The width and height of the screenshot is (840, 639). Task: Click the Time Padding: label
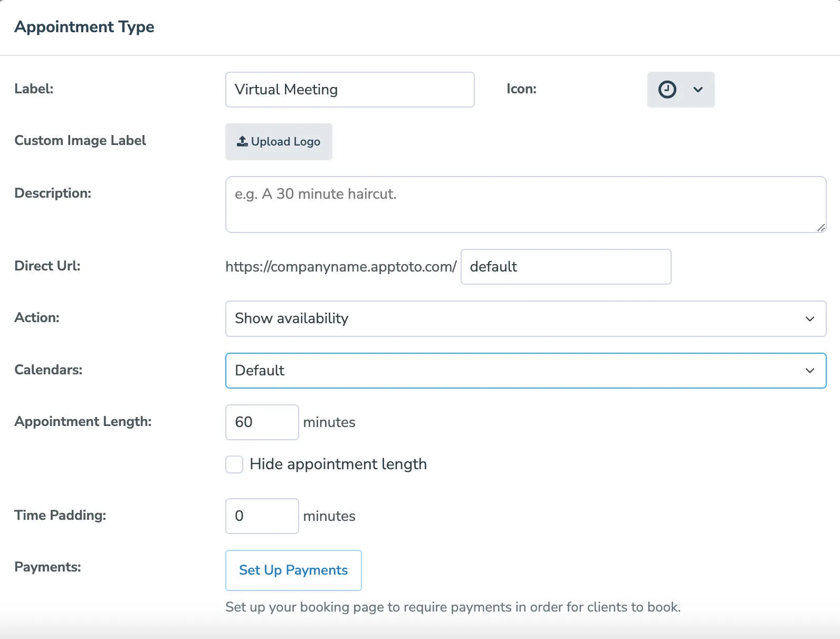coord(60,516)
